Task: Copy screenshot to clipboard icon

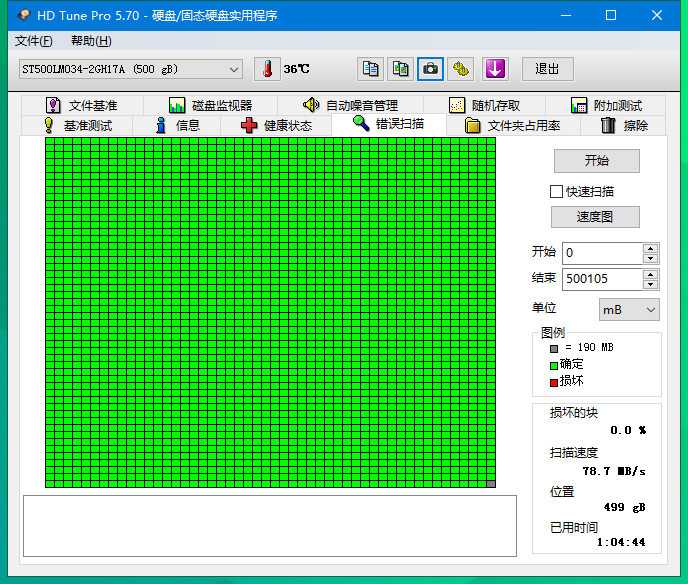Action: point(400,69)
